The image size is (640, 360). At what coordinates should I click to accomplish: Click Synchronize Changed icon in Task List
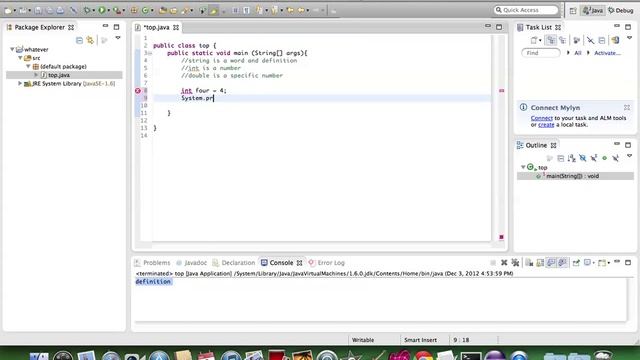[615, 40]
